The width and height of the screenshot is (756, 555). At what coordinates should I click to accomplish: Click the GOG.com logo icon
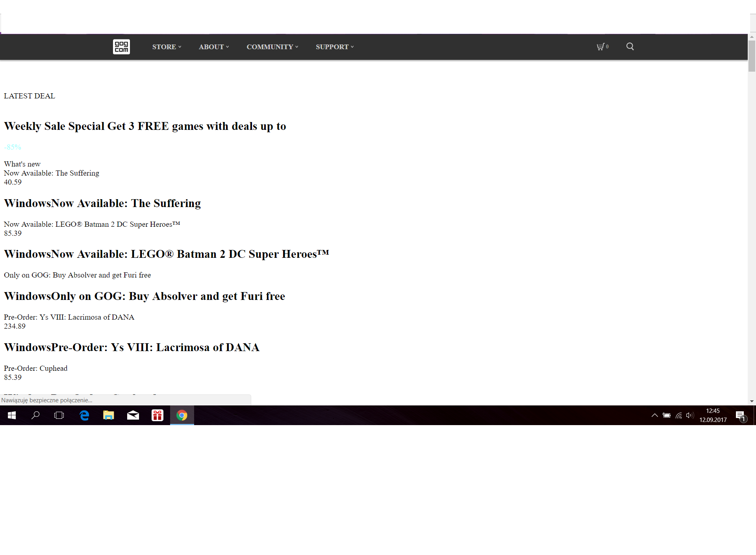click(121, 47)
